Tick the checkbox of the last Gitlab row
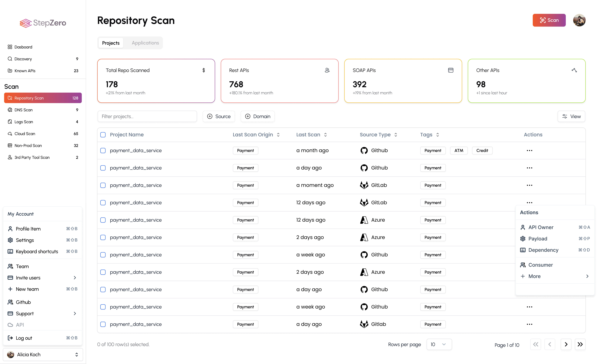The width and height of the screenshot is (597, 364). coord(103,324)
